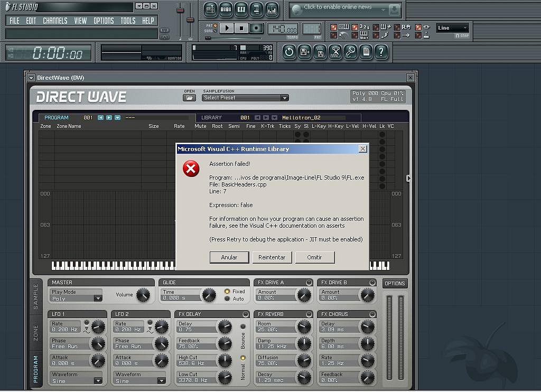Open the Play Mode Poly dropdown
Image resolution: width=541 pixels, height=392 pixels.
[97, 298]
